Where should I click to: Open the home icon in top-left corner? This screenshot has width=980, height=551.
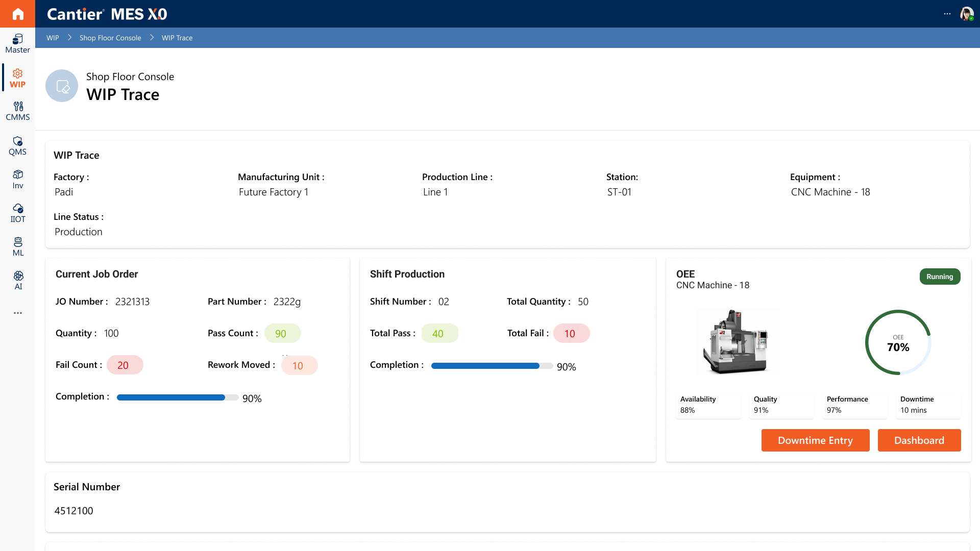(18, 14)
